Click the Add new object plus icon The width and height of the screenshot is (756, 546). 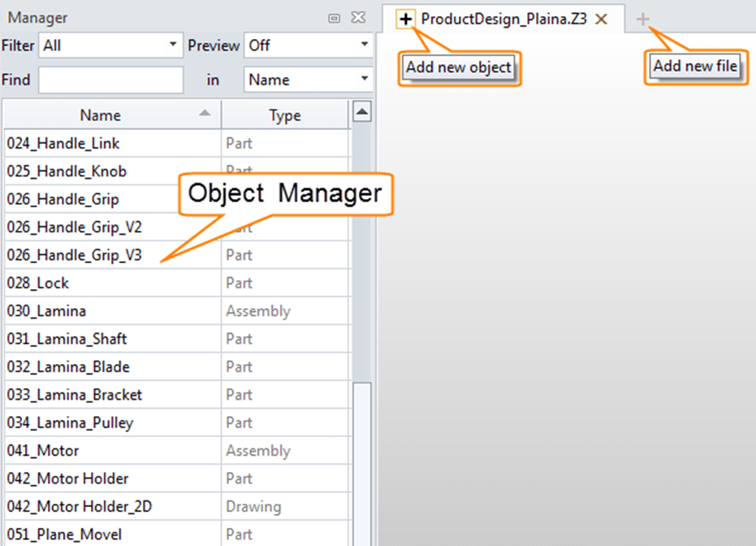(x=406, y=19)
